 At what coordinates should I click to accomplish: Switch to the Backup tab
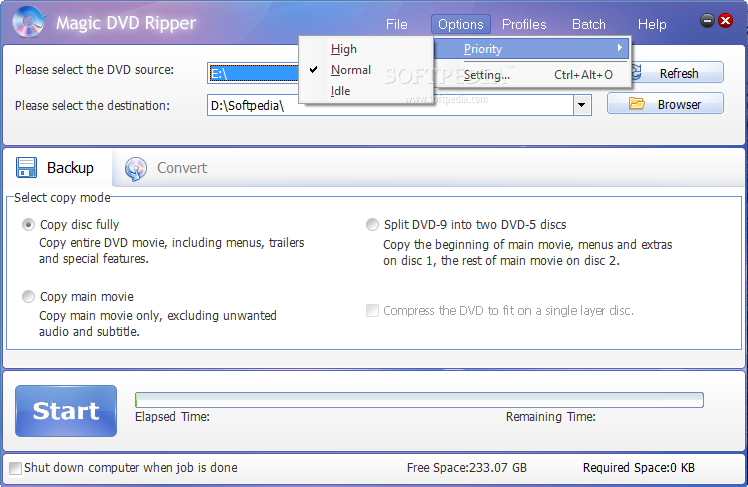point(57,168)
